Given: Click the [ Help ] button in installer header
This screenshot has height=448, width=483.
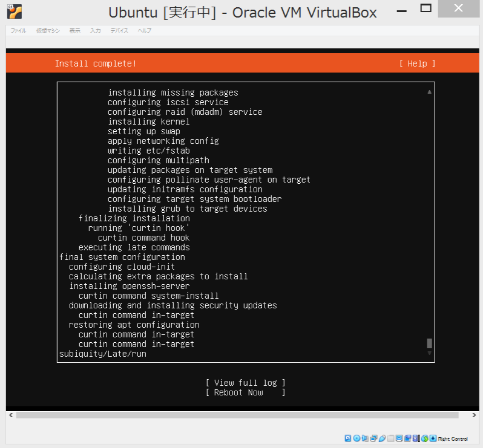Looking at the screenshot, I should (x=418, y=63).
